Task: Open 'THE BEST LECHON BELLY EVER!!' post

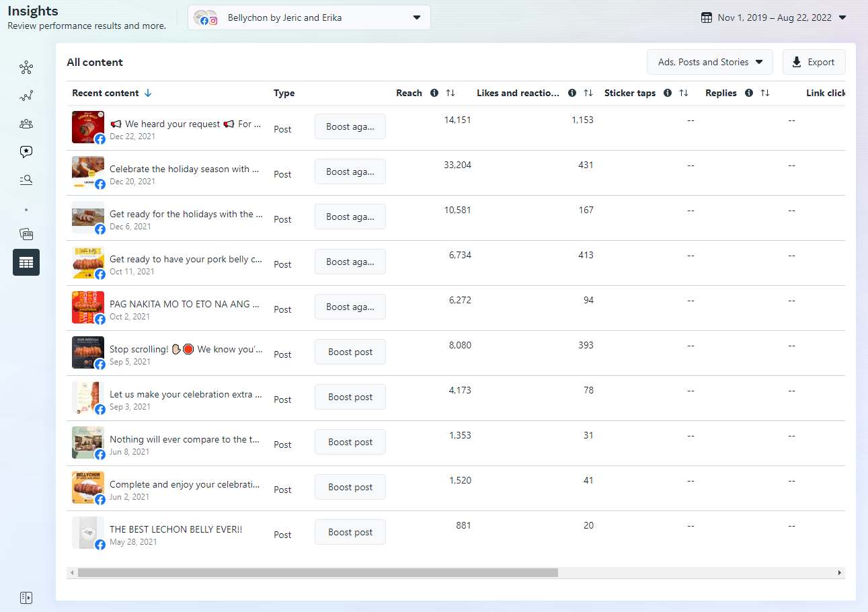Action: click(176, 529)
